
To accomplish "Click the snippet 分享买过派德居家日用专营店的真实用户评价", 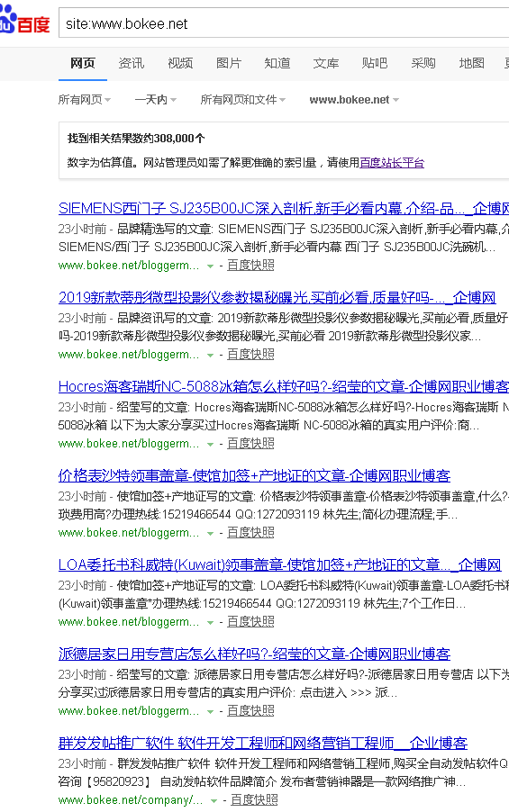I will (176, 692).
